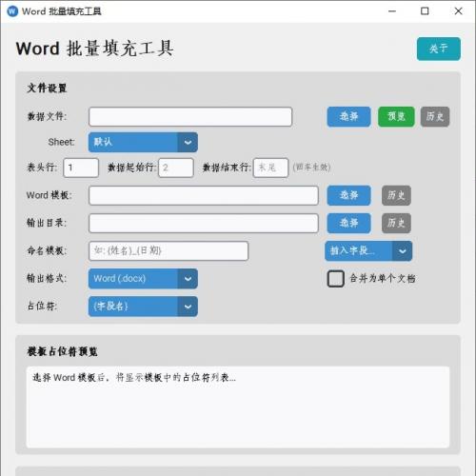Click the green 预览 button

pyautogui.click(x=396, y=116)
